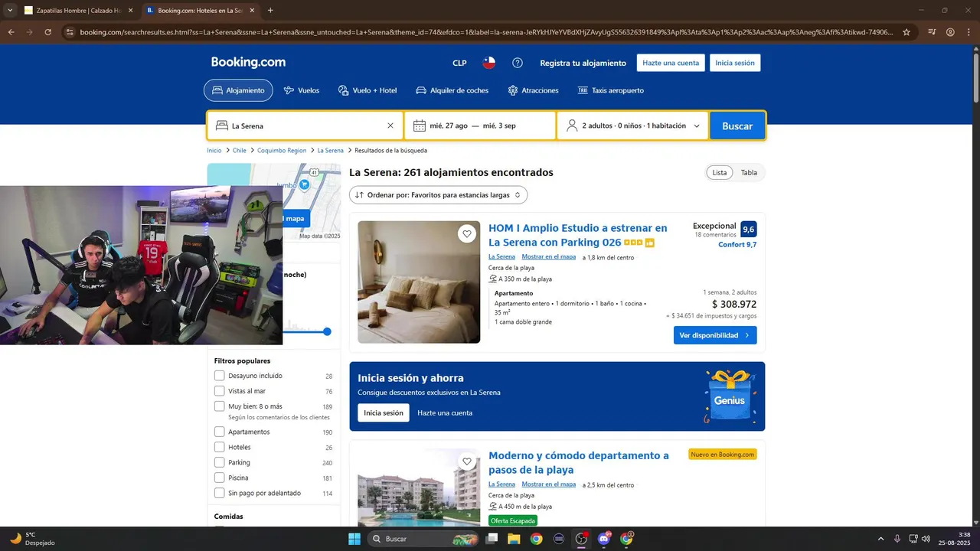Select the Atracciones tab
Viewport: 980px width, 551px height.
click(534, 90)
